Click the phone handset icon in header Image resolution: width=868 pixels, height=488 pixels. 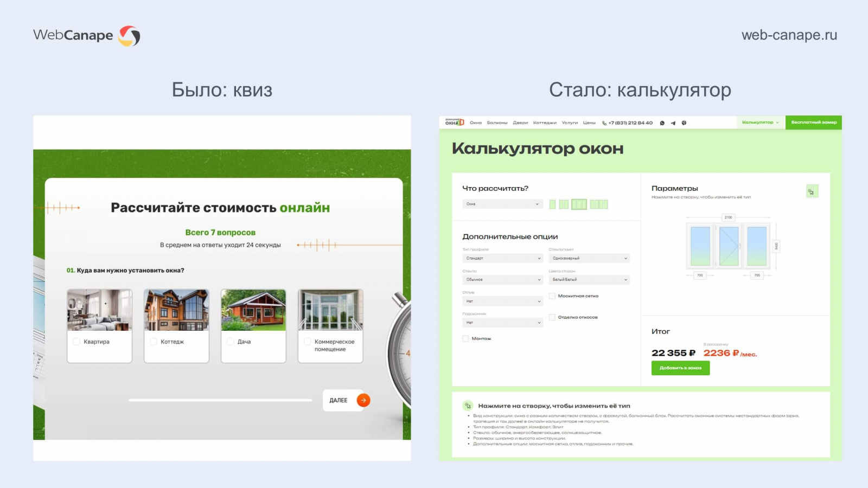604,123
